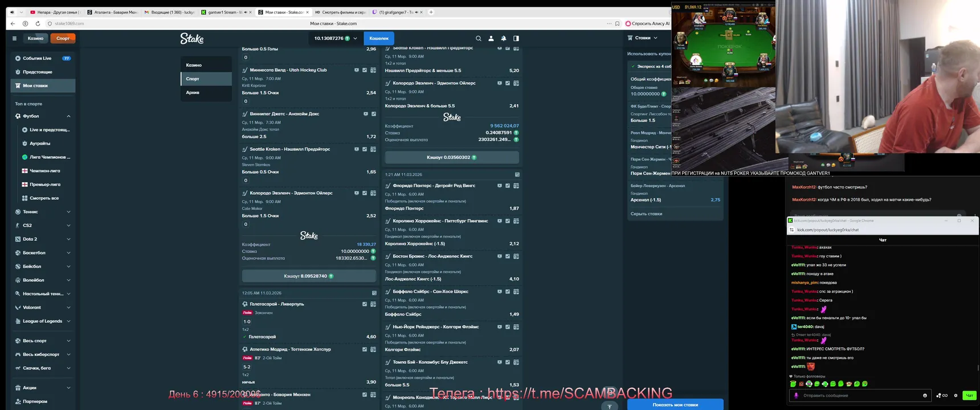
Task: Open Предстоящие in sidebar
Action: 43,72
